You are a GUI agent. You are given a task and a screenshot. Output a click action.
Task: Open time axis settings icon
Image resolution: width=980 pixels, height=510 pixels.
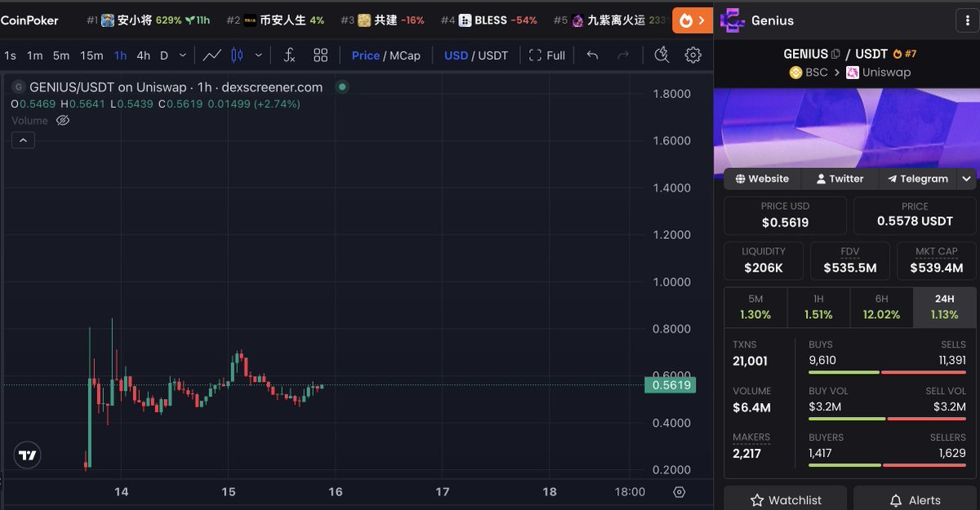679,492
